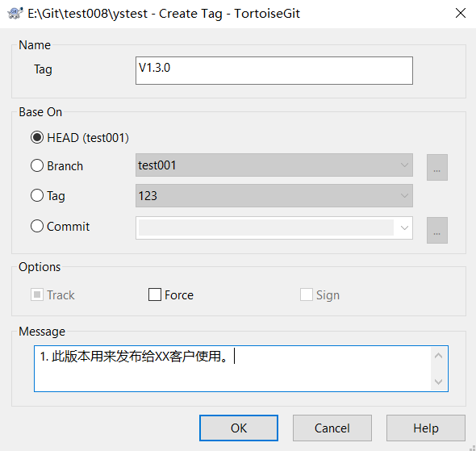Click the browse button next to Commit field
This screenshot has height=451, width=476.
coord(437,231)
